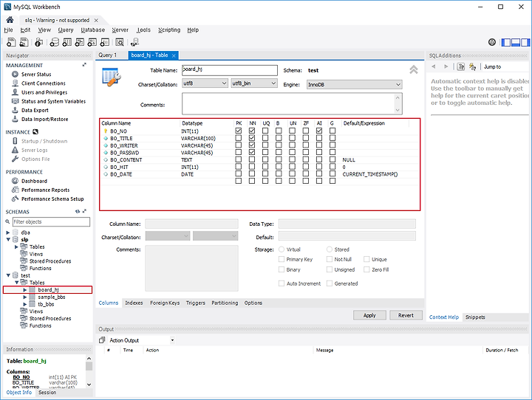
Task: Switch to the Foreign Keys tab
Action: coord(165,303)
